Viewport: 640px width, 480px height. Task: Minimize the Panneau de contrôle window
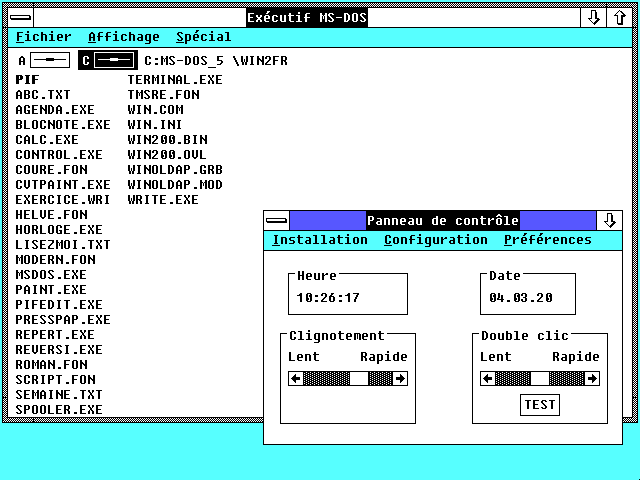[609, 221]
